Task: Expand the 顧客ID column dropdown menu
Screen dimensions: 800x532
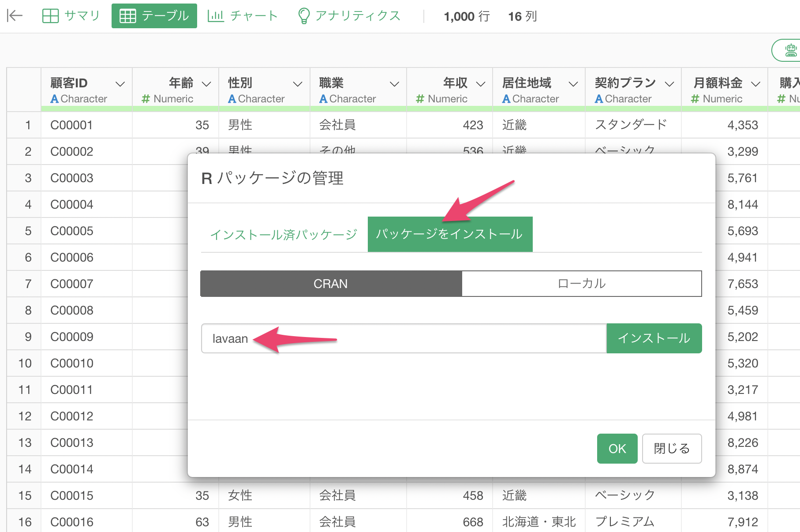Action: [120, 84]
